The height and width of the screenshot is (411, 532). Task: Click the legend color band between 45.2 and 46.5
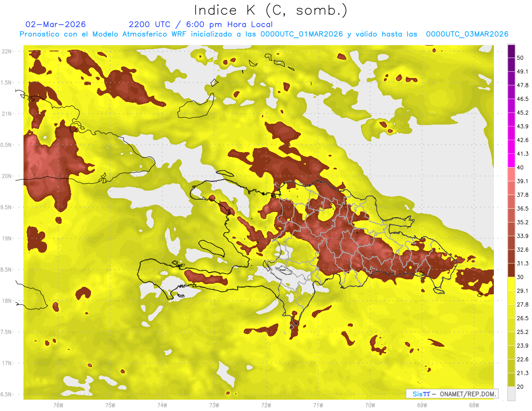511,106
